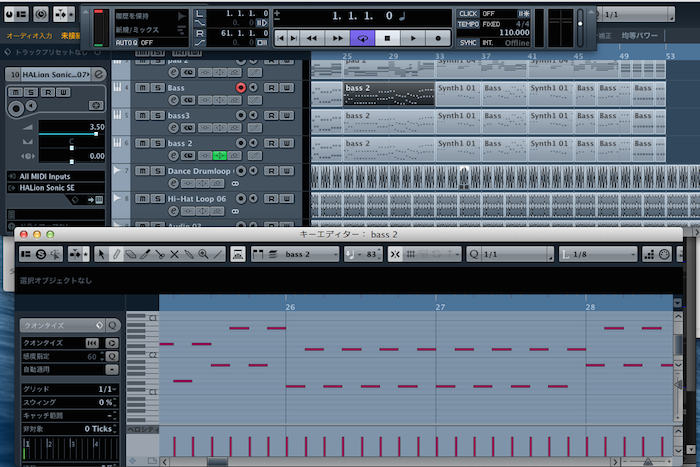The width and height of the screenshot is (700, 467).
Task: Select the Split scissors tool in Key Editor
Action: [x=159, y=254]
